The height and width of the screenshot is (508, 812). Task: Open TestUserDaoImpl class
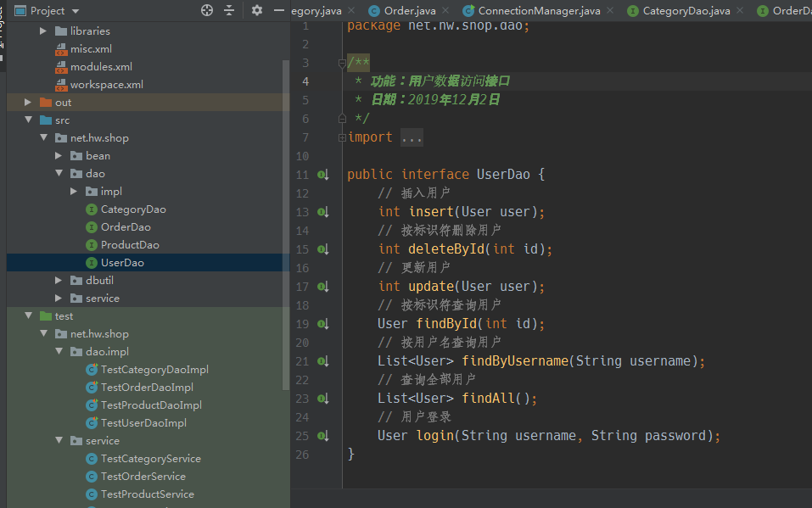(x=143, y=423)
